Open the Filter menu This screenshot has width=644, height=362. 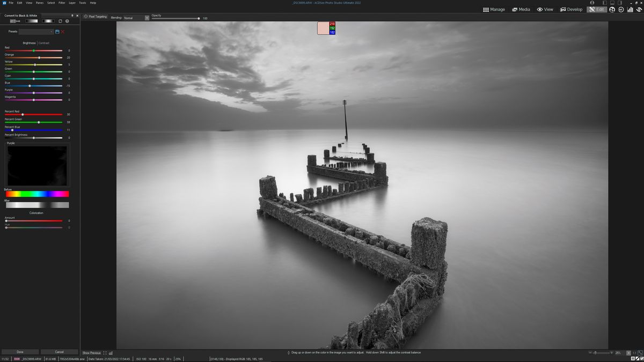coord(61,3)
